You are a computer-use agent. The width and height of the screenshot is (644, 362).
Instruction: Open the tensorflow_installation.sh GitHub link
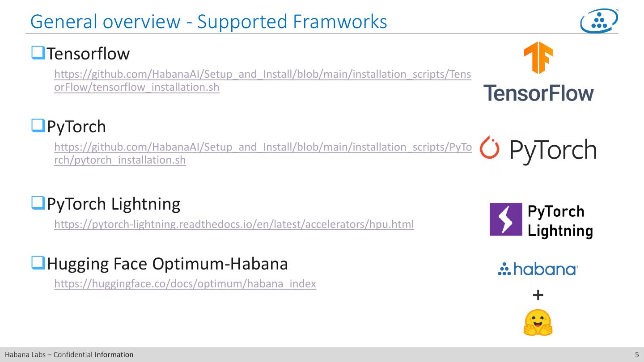click(262, 74)
